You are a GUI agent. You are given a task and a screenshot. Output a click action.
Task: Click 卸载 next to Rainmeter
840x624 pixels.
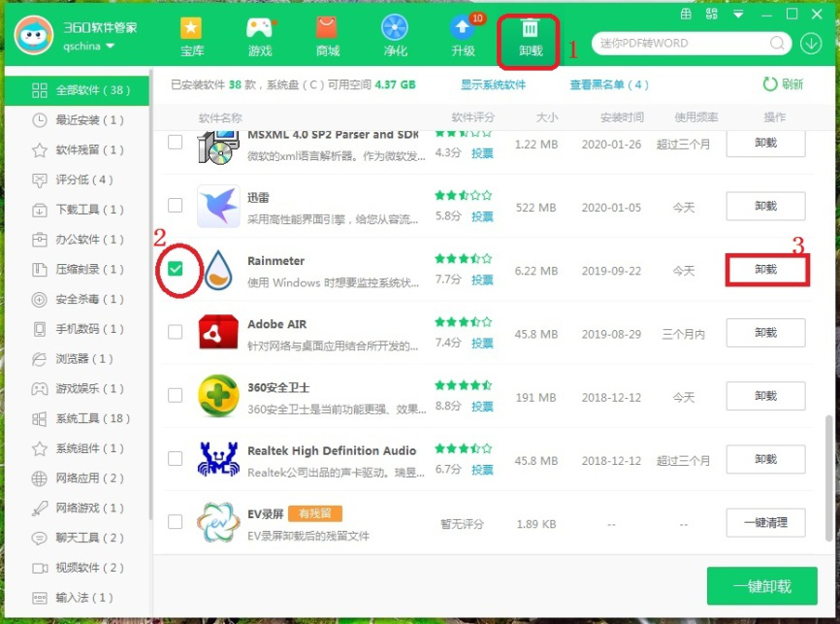click(x=767, y=270)
